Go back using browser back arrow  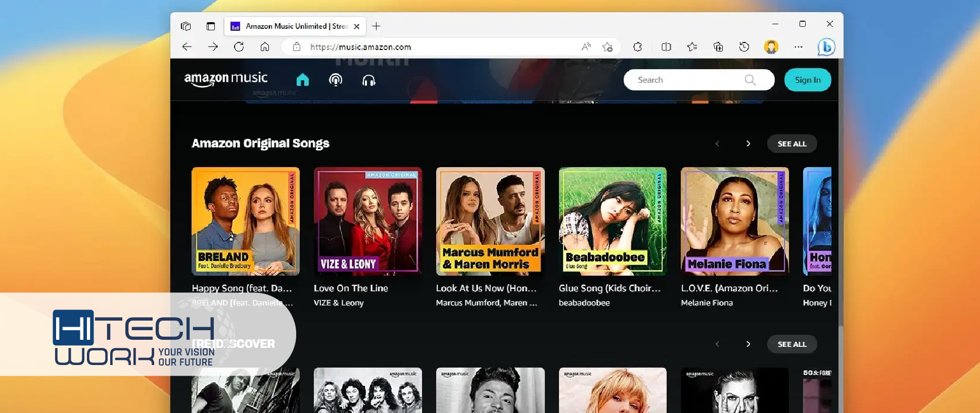pyautogui.click(x=187, y=47)
